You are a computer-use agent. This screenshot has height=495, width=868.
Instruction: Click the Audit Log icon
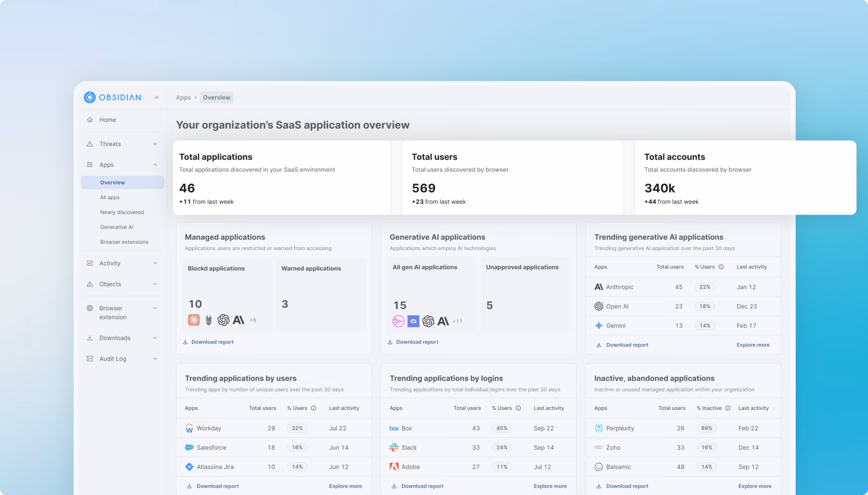[x=90, y=359]
